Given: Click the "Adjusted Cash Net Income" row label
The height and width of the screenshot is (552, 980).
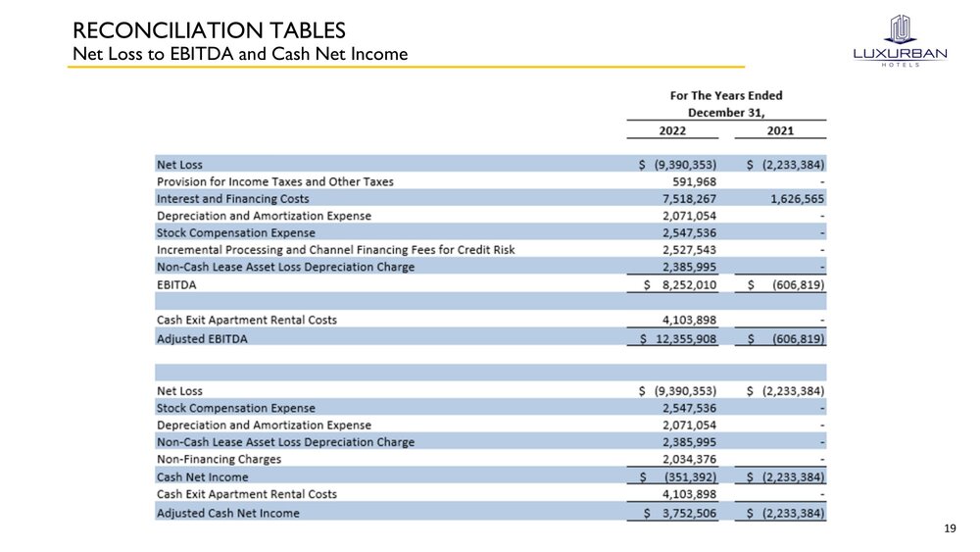Looking at the screenshot, I should (x=227, y=513).
